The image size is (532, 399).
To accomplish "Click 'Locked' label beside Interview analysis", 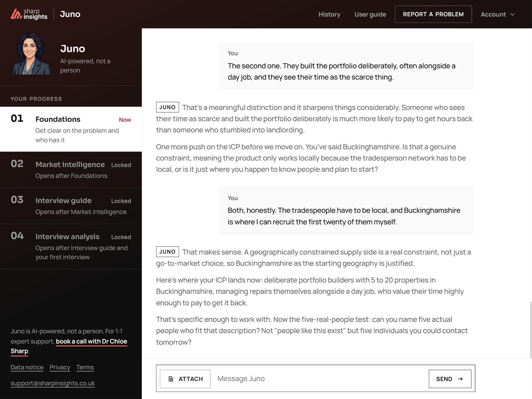I will point(121,237).
